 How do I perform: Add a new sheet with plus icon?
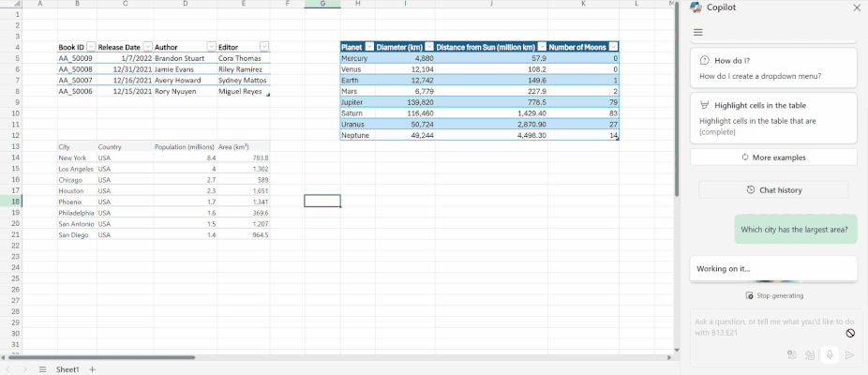click(x=93, y=369)
